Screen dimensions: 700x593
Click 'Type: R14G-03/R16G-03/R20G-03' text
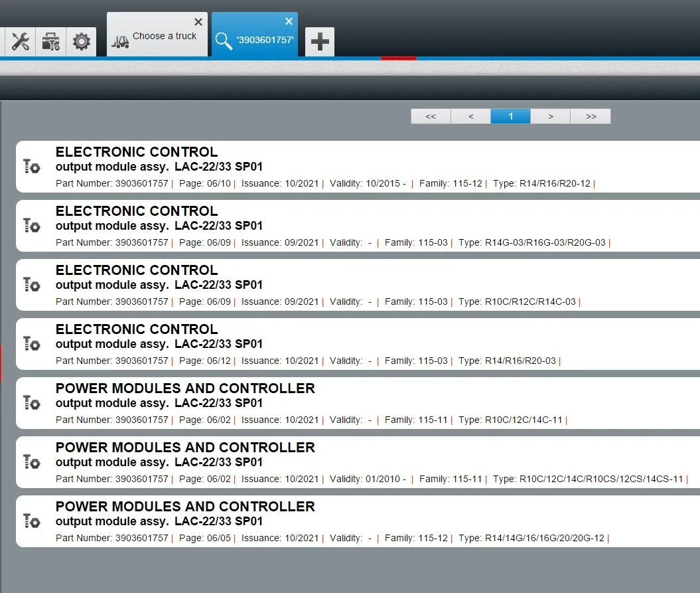(531, 242)
